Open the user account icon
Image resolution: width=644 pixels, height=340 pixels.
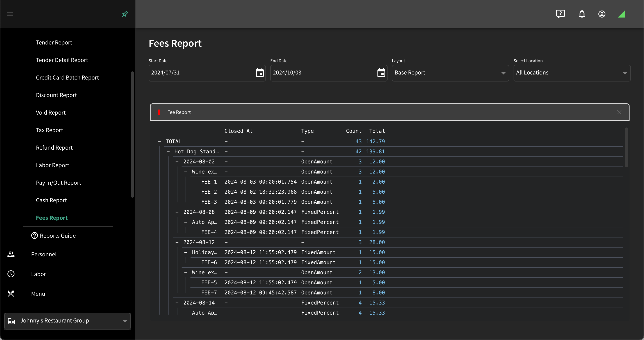(602, 14)
